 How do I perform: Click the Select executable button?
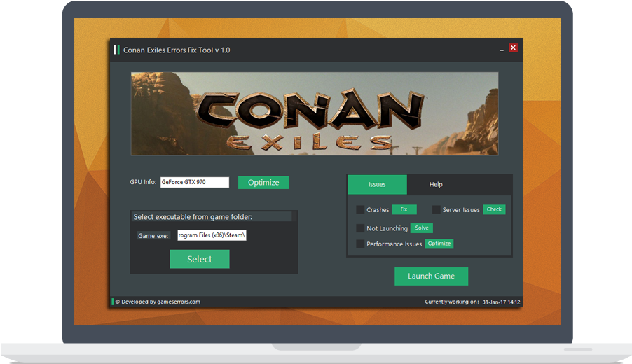tap(200, 259)
